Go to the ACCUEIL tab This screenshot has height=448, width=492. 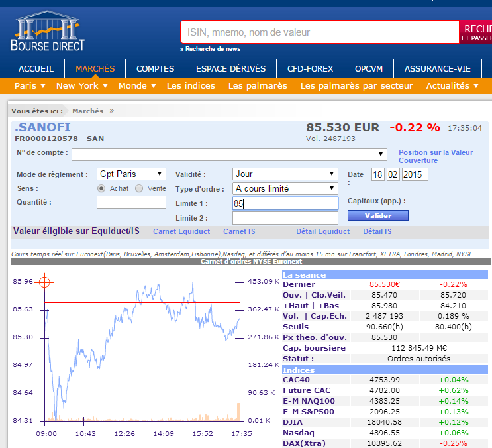coord(36,69)
